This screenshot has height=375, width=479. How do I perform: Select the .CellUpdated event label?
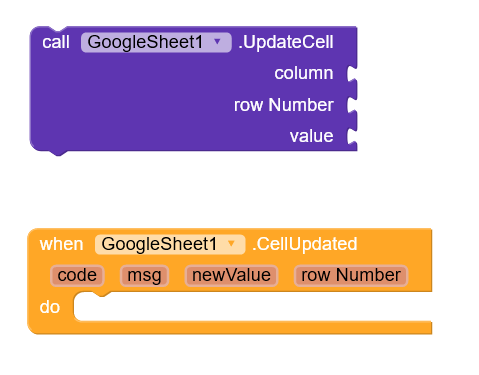305,244
